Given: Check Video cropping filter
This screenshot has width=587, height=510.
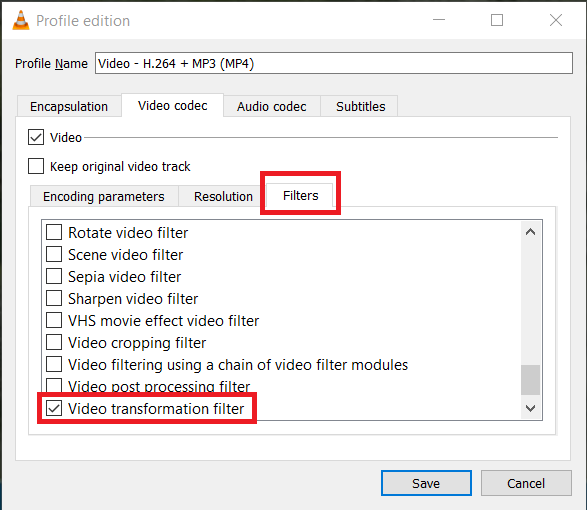Looking at the screenshot, I should 54,342.
